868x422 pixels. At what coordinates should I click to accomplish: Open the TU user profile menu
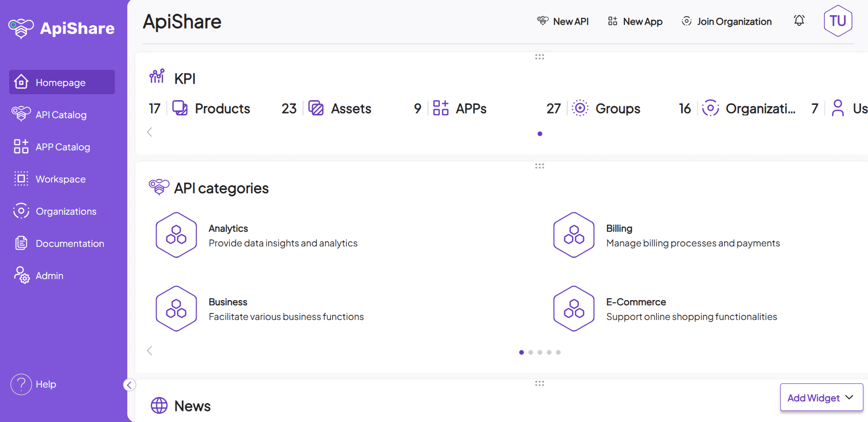(838, 20)
